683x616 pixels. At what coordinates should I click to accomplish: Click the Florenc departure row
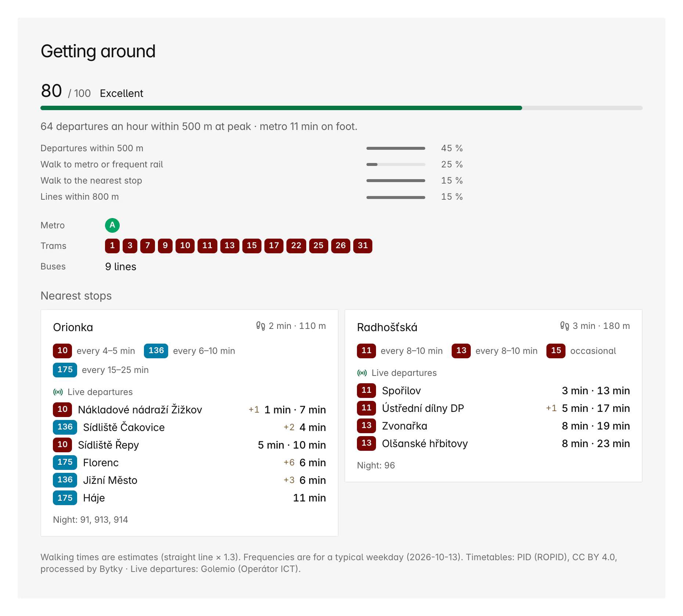[x=189, y=463]
